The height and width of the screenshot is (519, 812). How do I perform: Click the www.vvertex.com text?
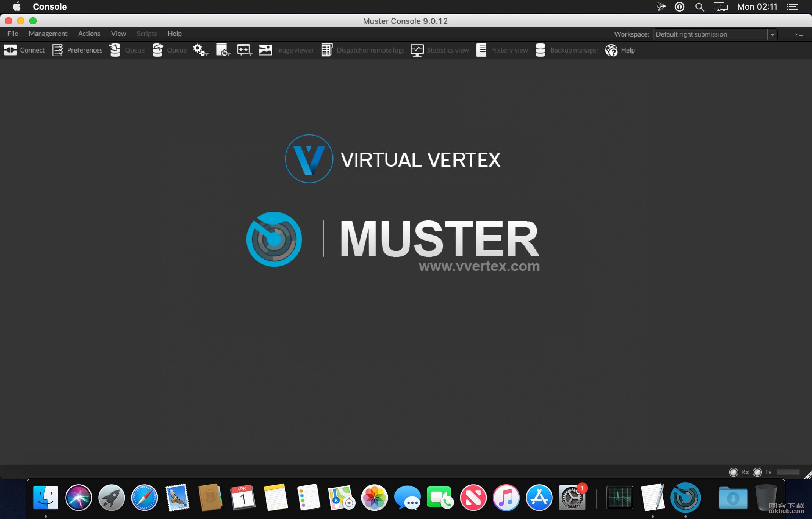(x=479, y=266)
